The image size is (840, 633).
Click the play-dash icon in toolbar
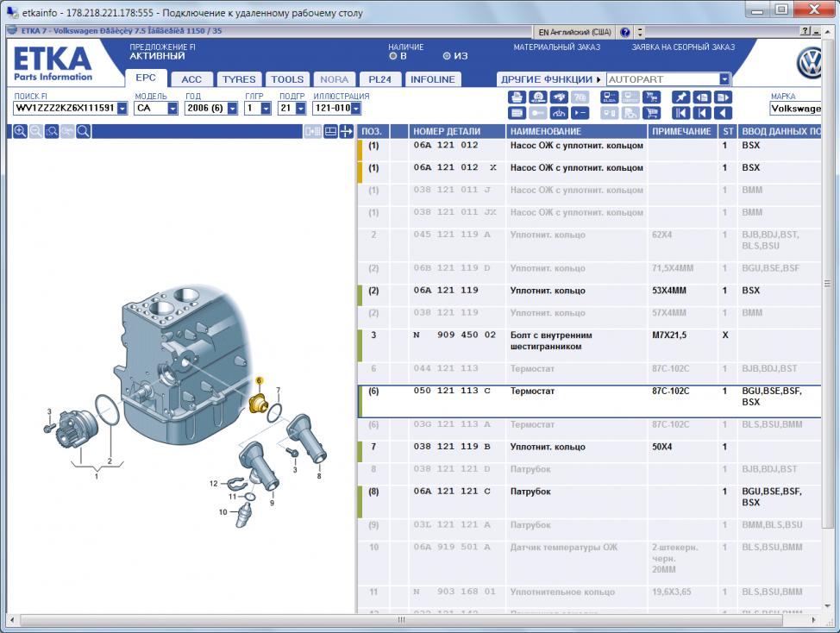coord(580,113)
